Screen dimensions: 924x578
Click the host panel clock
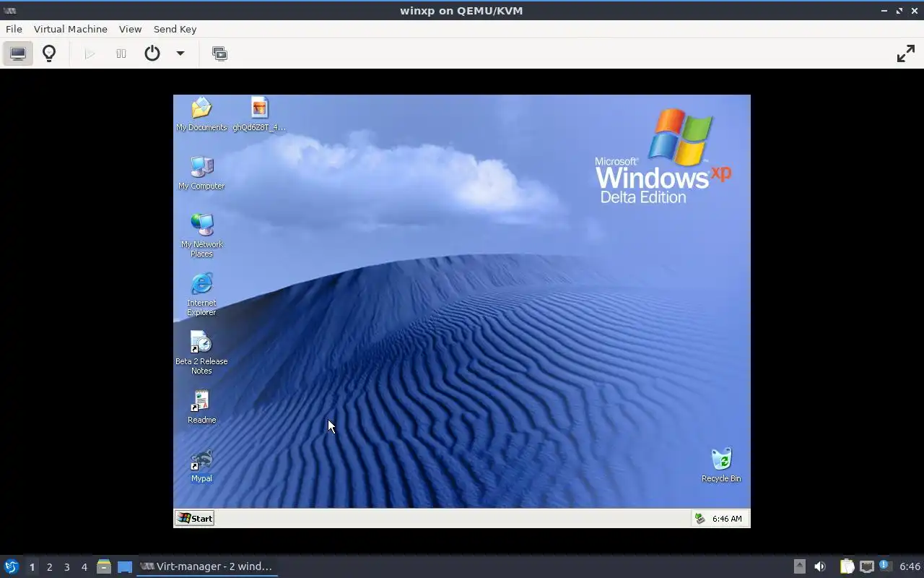tap(910, 566)
